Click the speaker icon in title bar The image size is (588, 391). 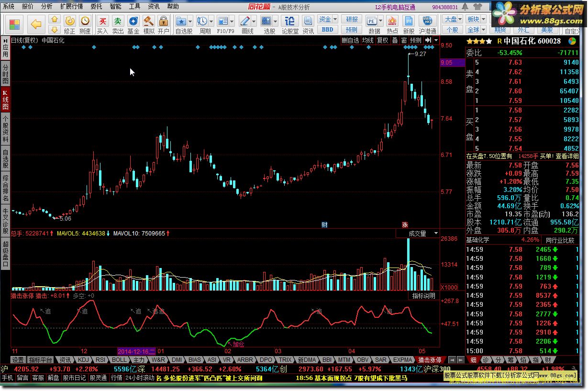coord(466,7)
